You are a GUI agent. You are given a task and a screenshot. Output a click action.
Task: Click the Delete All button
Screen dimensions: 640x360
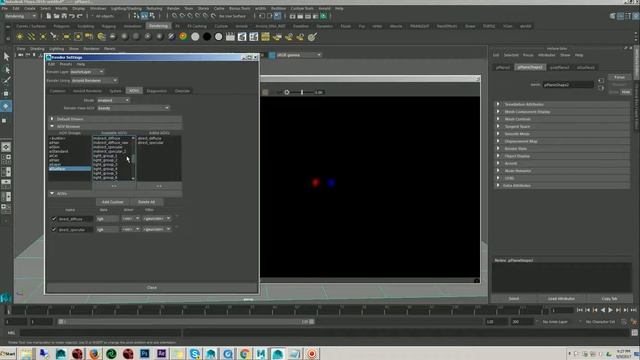click(147, 202)
